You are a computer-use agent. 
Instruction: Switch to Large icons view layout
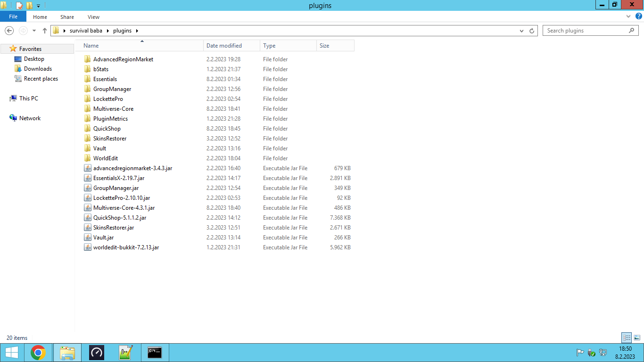click(637, 337)
